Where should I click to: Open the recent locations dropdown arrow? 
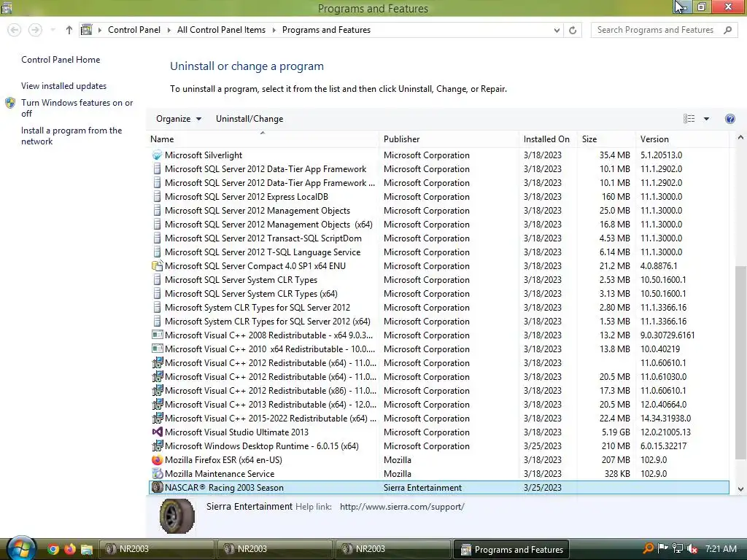53,30
